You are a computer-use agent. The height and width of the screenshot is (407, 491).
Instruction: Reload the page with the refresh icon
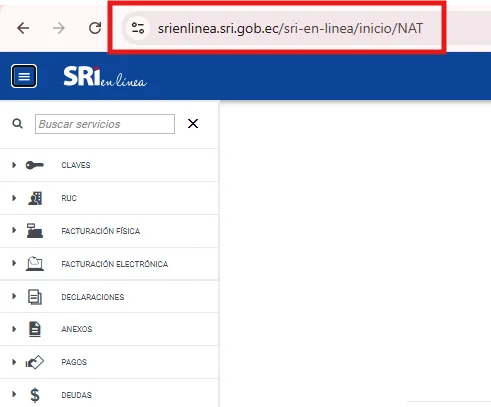[x=95, y=28]
